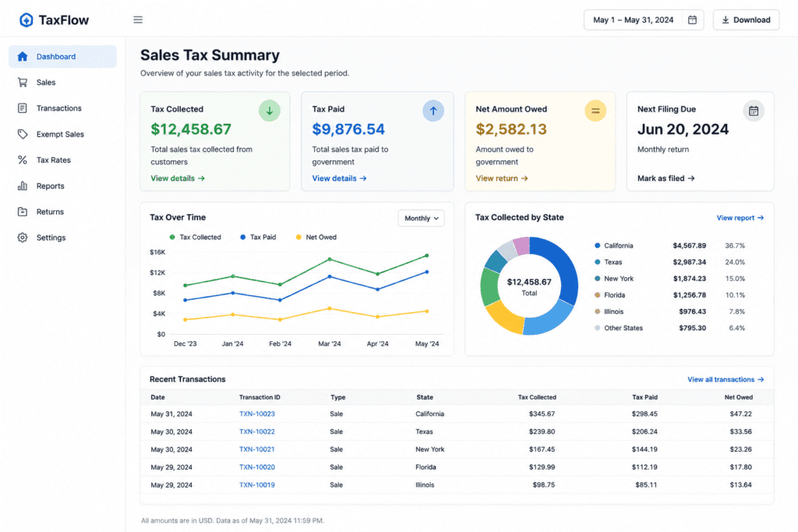Image resolution: width=798 pixels, height=532 pixels.
Task: Click the Reports bar chart icon
Action: pos(23,185)
